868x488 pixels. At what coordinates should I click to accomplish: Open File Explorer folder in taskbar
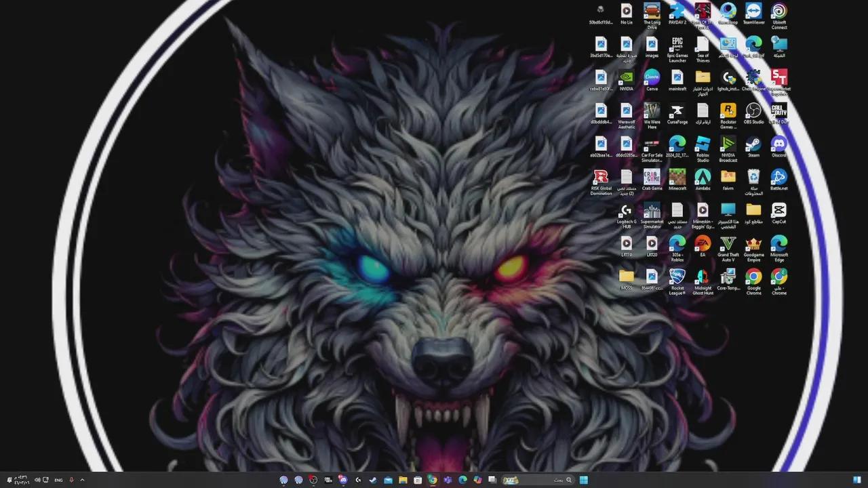click(403, 480)
